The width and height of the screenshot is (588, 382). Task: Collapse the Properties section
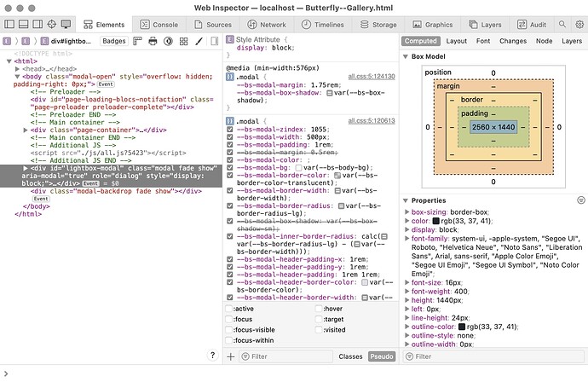click(x=406, y=200)
